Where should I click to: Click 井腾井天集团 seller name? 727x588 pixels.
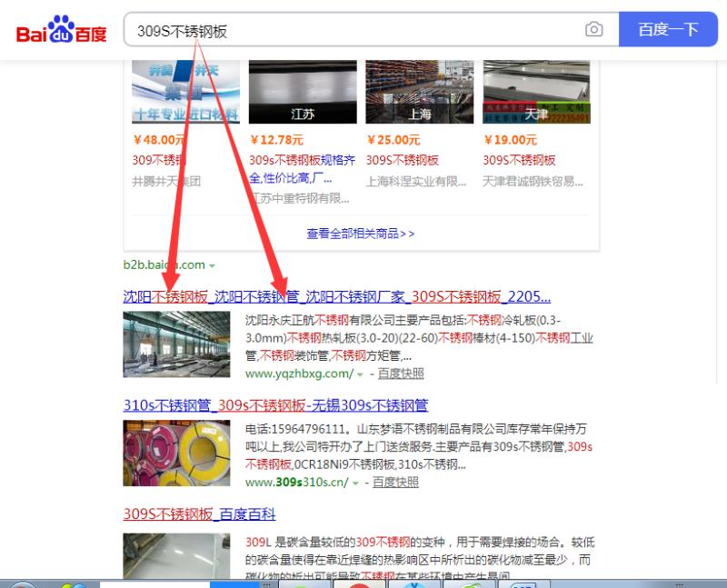pos(166,181)
